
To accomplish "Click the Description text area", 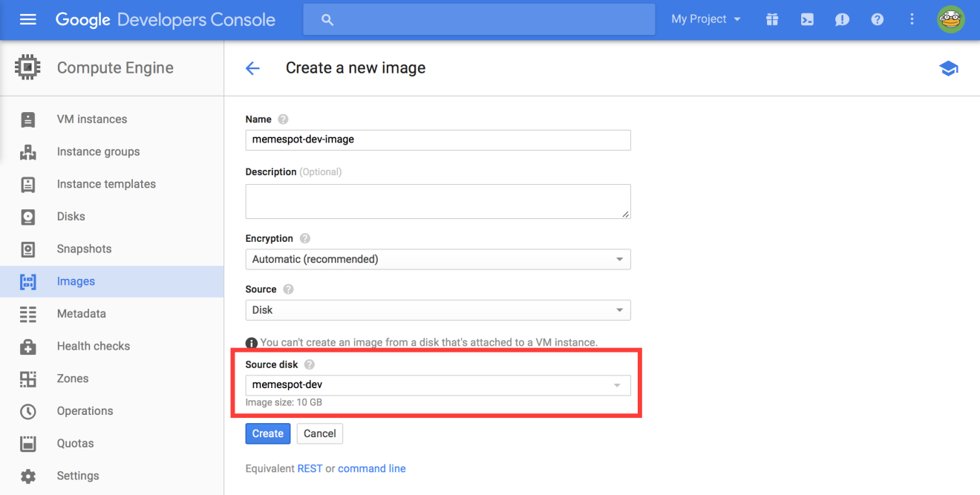I will (438, 202).
